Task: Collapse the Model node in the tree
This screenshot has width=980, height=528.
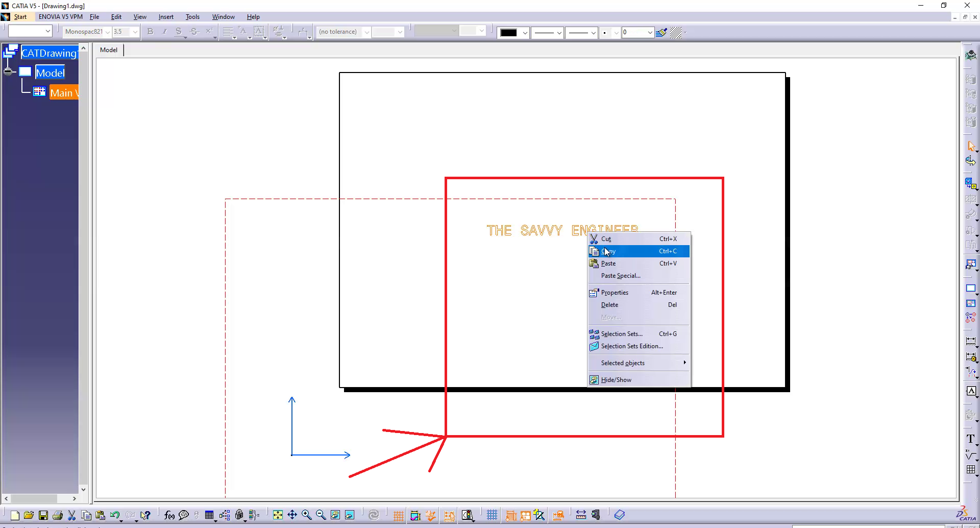Action: pos(8,72)
